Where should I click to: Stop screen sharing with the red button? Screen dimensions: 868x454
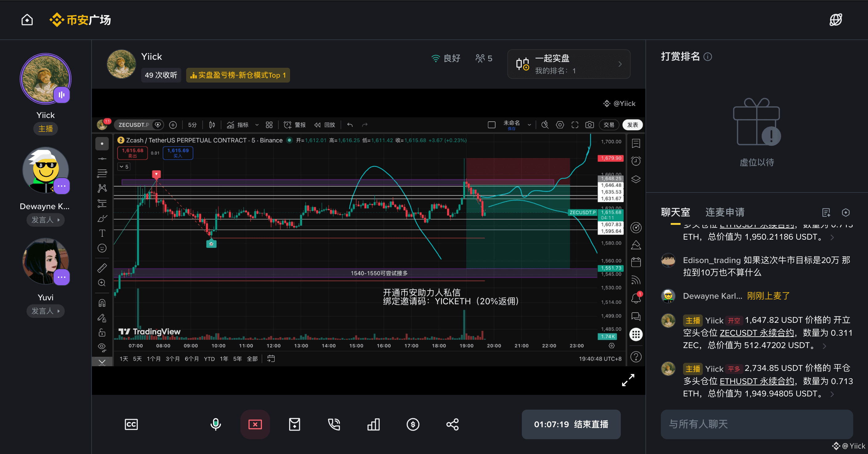click(x=255, y=424)
